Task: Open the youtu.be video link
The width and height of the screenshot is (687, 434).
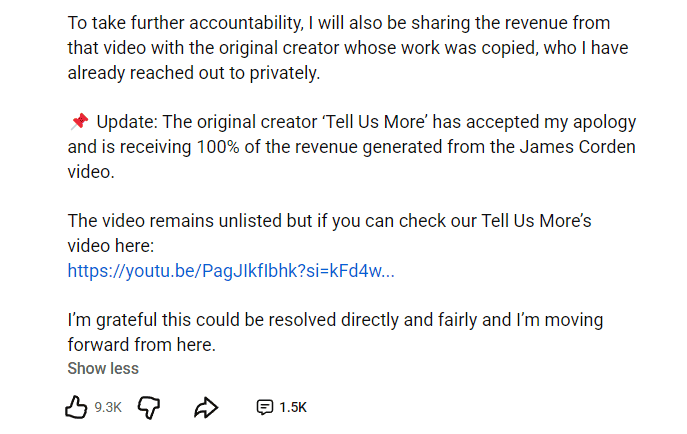Action: pos(231,270)
